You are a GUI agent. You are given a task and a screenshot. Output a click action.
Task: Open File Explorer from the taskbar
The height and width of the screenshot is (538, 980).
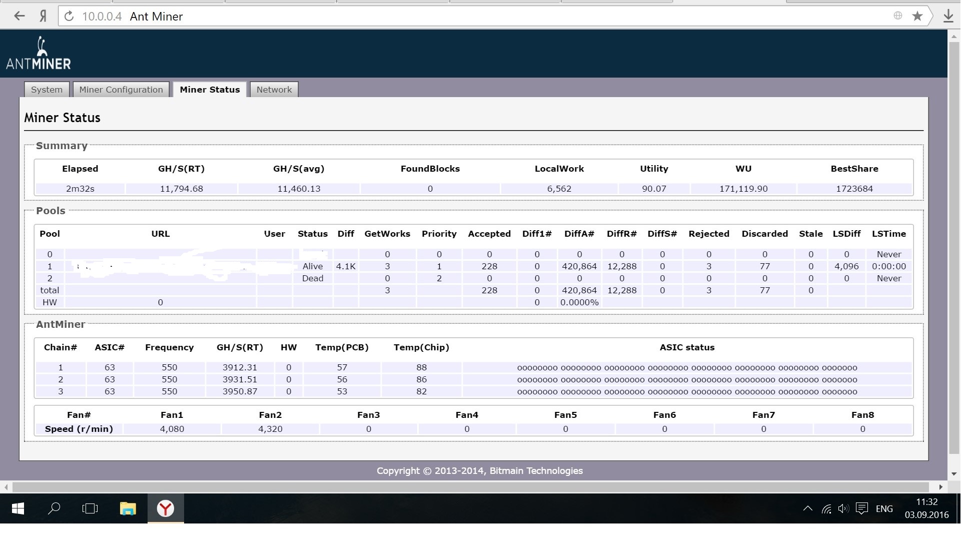(x=128, y=508)
